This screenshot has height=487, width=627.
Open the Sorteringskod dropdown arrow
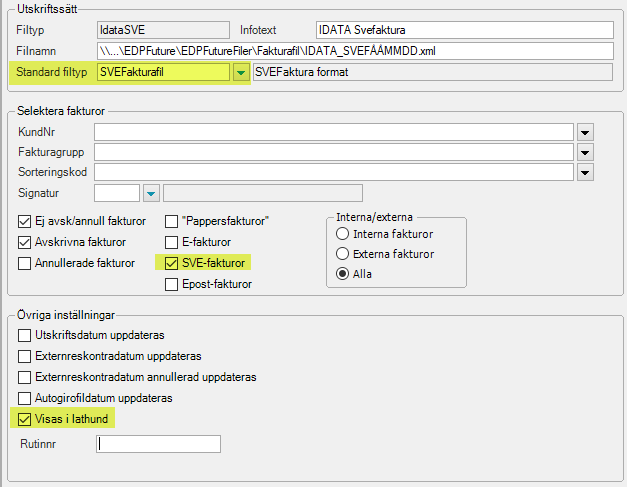pyautogui.click(x=585, y=173)
